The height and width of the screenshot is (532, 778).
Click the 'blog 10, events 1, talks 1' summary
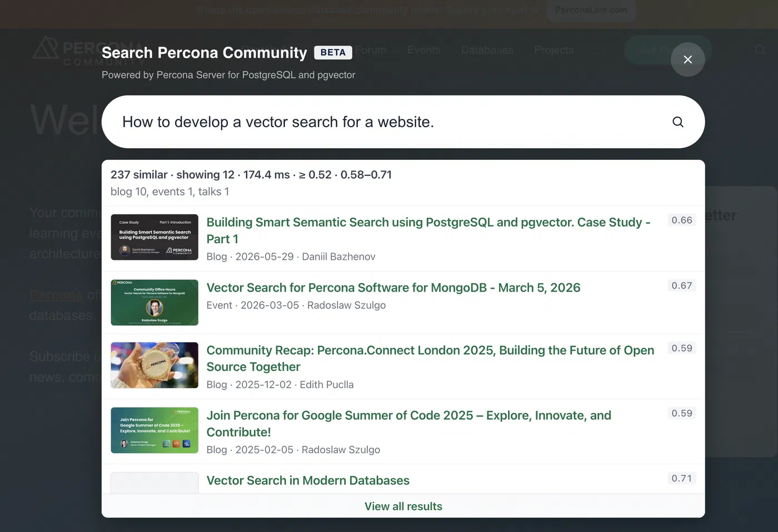[169, 192]
